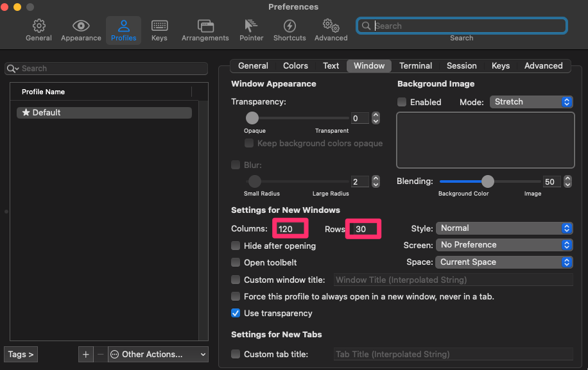588x370 pixels.
Task: Switch to the General profile tab
Action: [253, 66]
